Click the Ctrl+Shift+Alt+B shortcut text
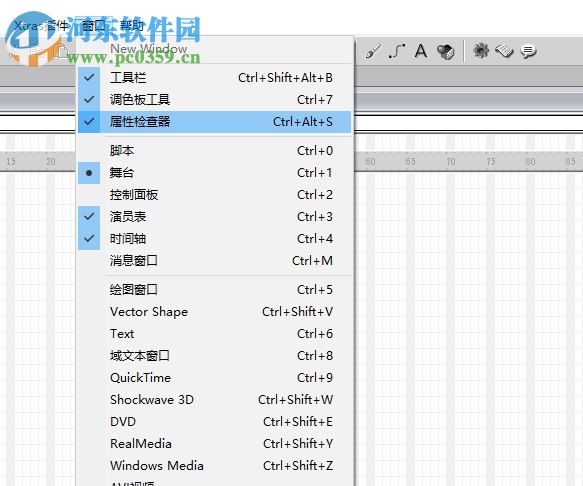The width and height of the screenshot is (583, 486). point(285,78)
